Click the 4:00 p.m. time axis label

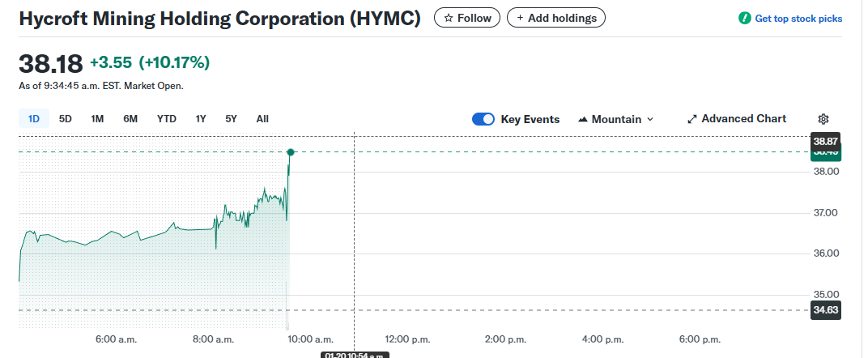603,339
